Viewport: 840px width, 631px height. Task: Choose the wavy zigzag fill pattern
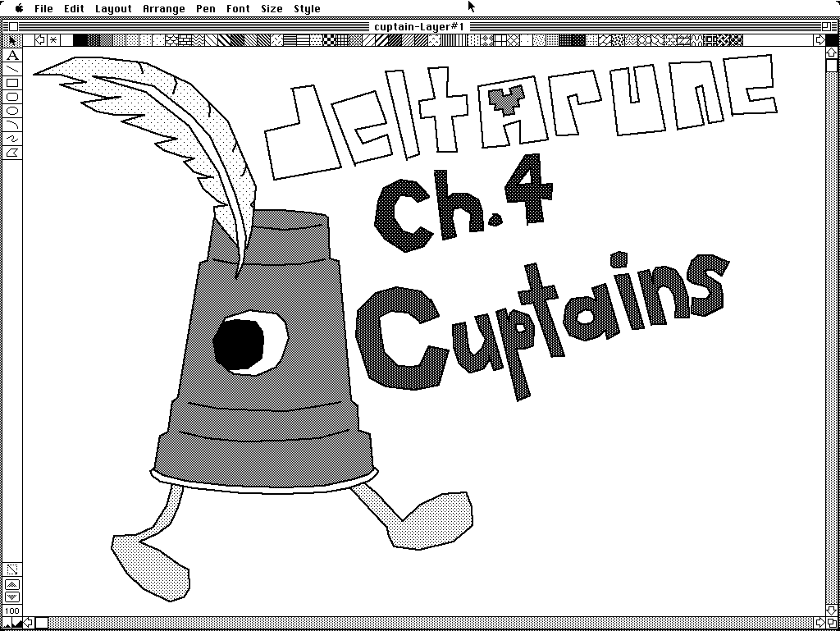point(198,40)
